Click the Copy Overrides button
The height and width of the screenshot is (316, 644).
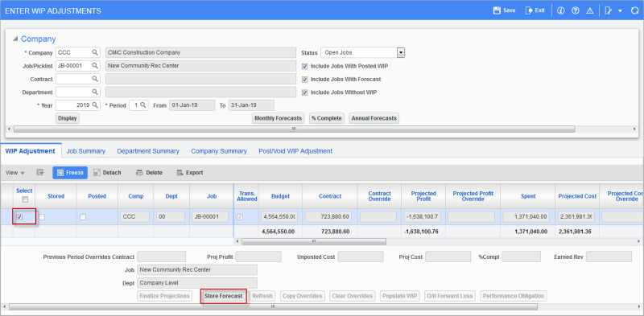[303, 296]
